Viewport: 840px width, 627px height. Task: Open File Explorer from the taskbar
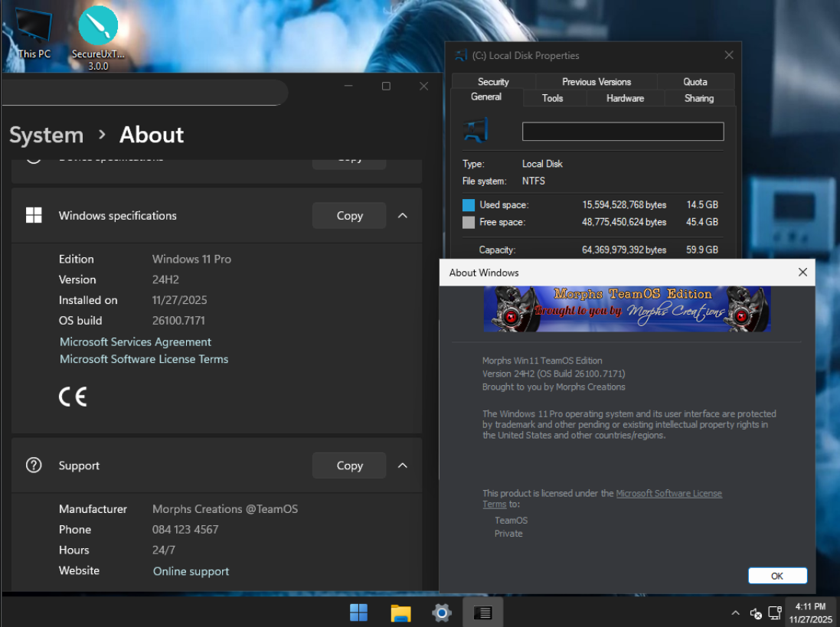click(x=400, y=612)
